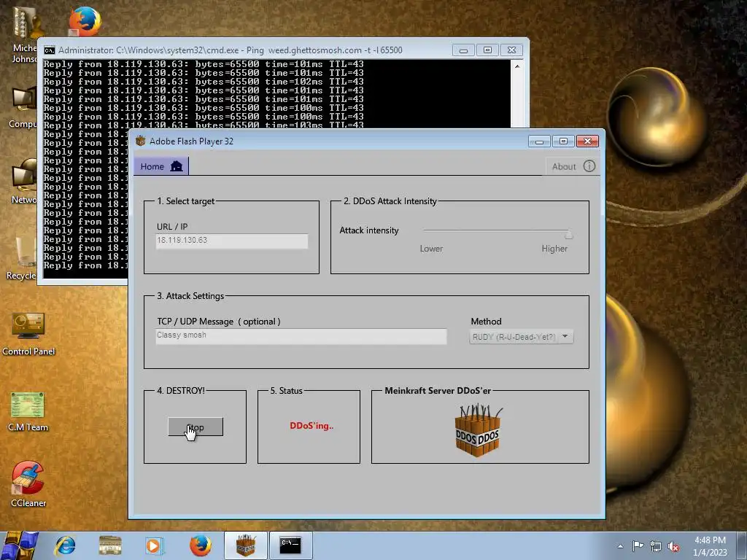Click the 'Higher' label under the intensity slider

(x=554, y=249)
